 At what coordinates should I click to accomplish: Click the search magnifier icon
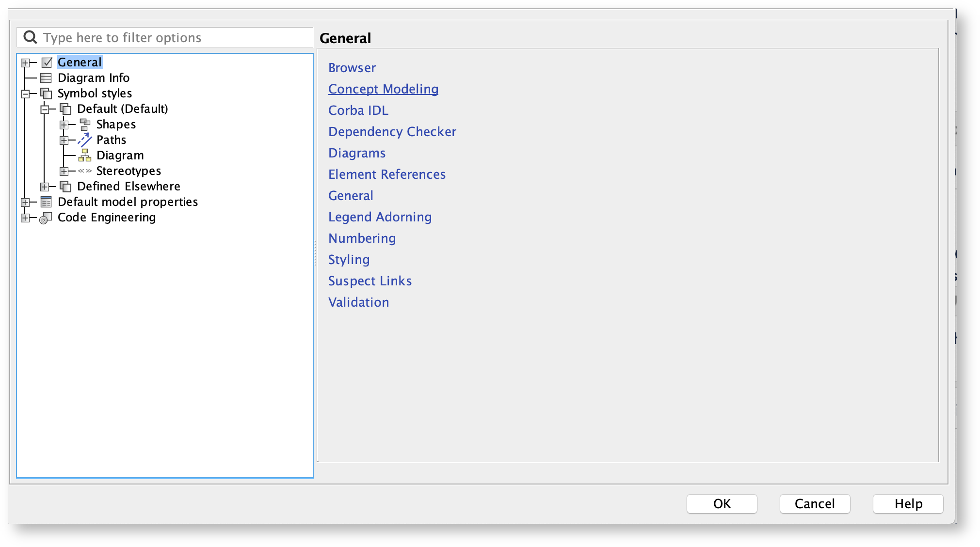(31, 37)
